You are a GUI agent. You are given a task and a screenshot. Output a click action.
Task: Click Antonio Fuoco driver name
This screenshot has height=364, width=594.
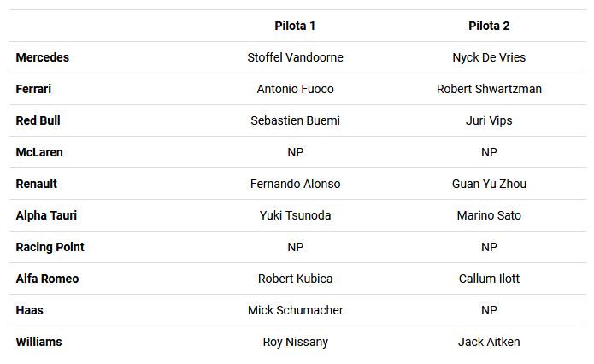(x=295, y=89)
